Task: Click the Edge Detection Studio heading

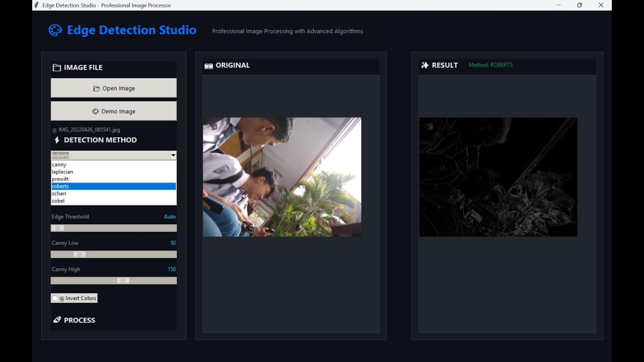Action: tap(132, 30)
